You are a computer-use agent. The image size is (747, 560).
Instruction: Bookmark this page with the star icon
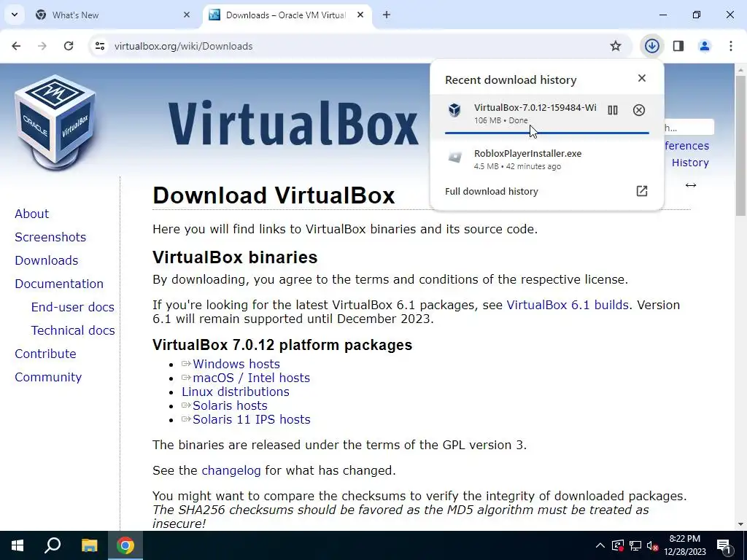click(x=616, y=46)
